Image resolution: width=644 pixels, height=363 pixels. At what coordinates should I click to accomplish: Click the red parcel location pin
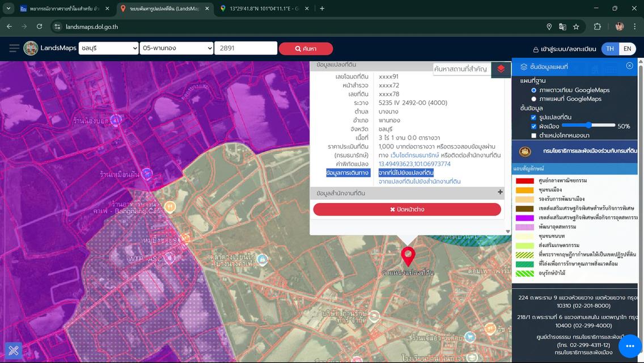408,256
